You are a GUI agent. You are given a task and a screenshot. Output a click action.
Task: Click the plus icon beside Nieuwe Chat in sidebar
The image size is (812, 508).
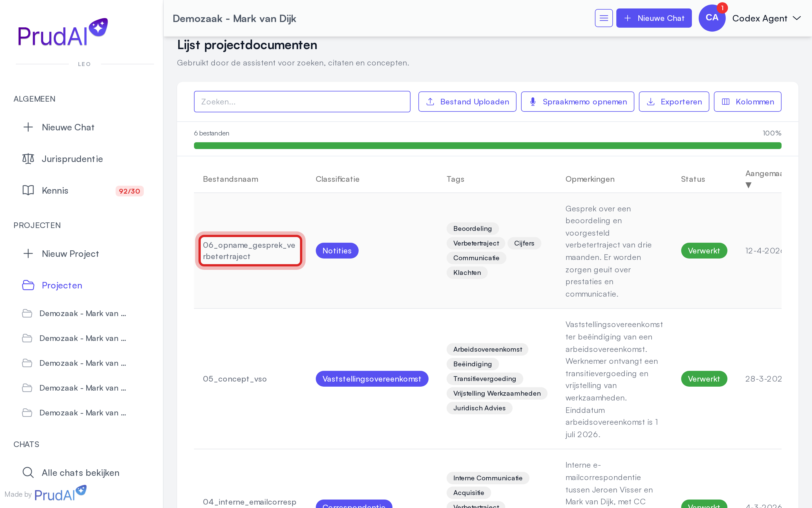tap(28, 127)
